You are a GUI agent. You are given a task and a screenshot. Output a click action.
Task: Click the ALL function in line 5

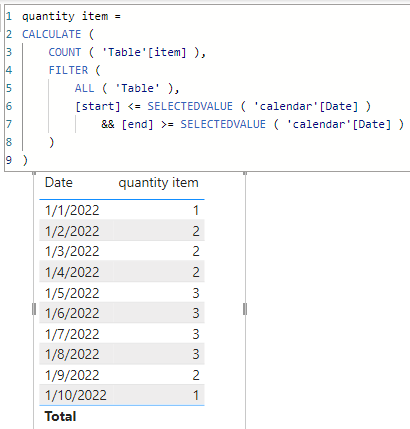[x=84, y=88]
